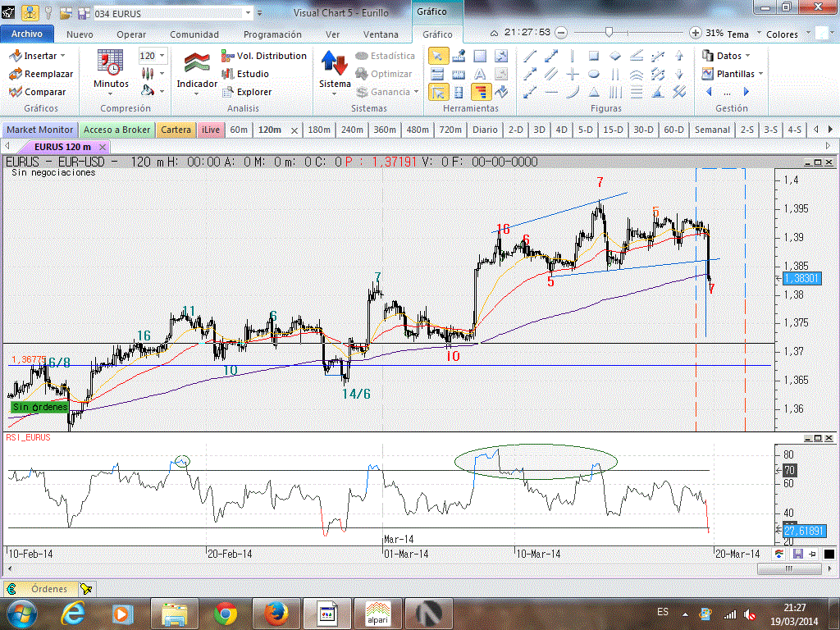Viewport: 840px width, 630px height.
Task: Click the Sistema arrows icon
Action: click(x=334, y=63)
